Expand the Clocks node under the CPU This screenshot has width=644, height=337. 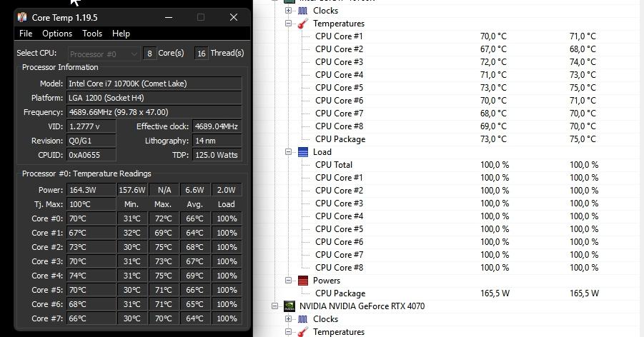[288, 11]
